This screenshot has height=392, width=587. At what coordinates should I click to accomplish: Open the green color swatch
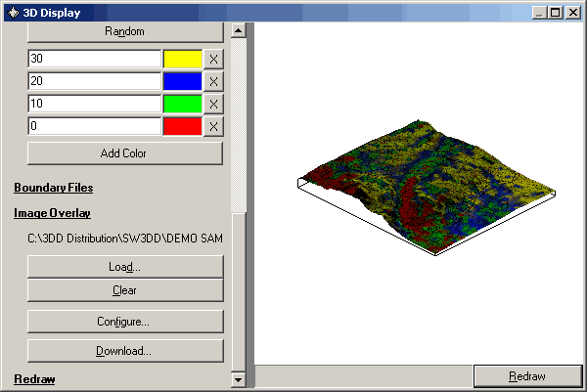click(x=183, y=104)
